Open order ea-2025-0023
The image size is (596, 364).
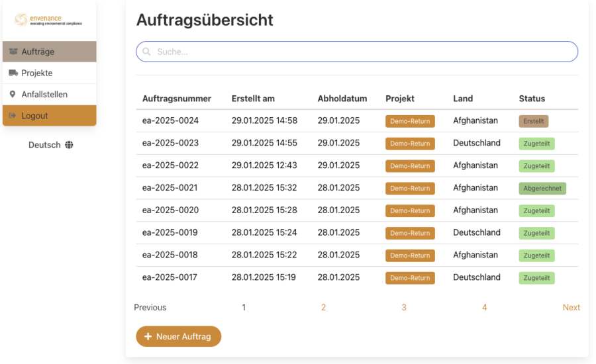click(x=170, y=143)
